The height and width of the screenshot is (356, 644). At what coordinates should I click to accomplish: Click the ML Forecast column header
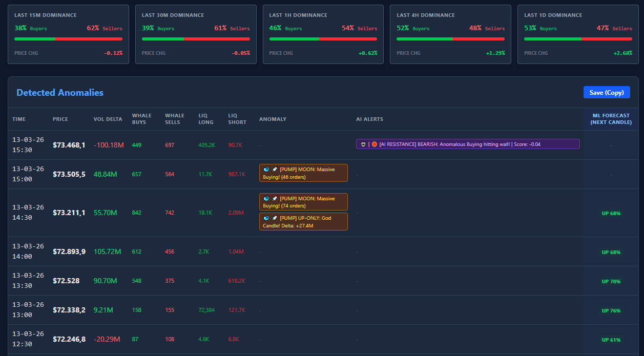coord(611,119)
